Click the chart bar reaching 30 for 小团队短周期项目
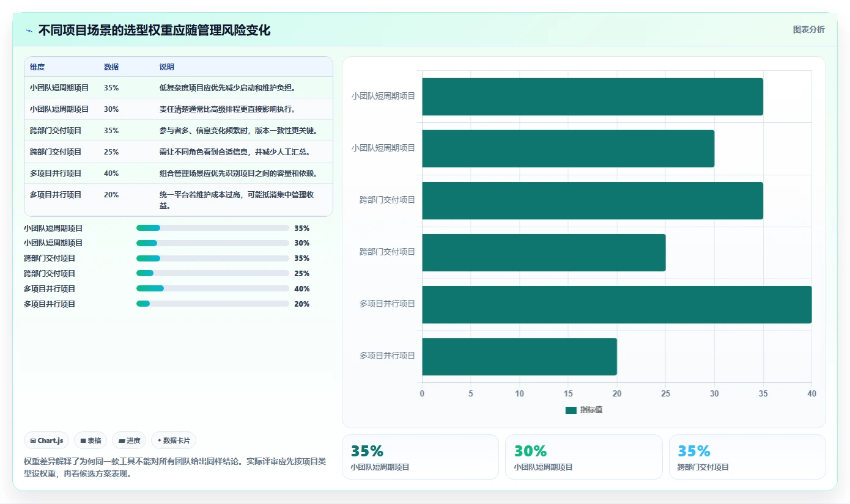This screenshot has height=504, width=850. (568, 148)
